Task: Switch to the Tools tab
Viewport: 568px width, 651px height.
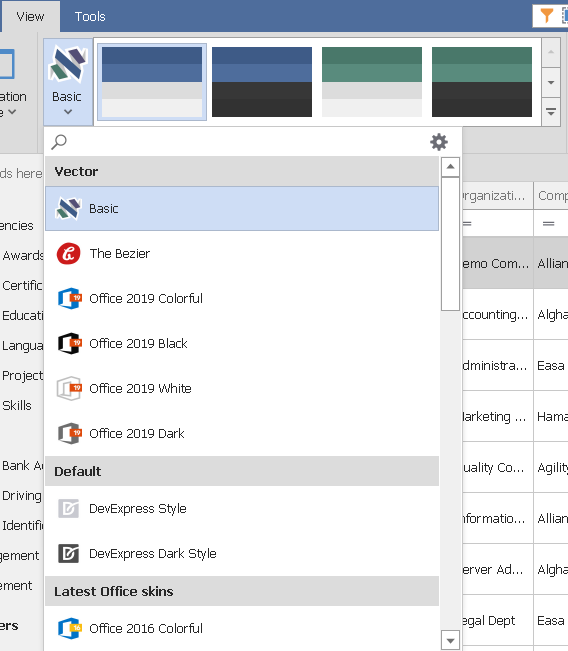Action: tap(90, 17)
